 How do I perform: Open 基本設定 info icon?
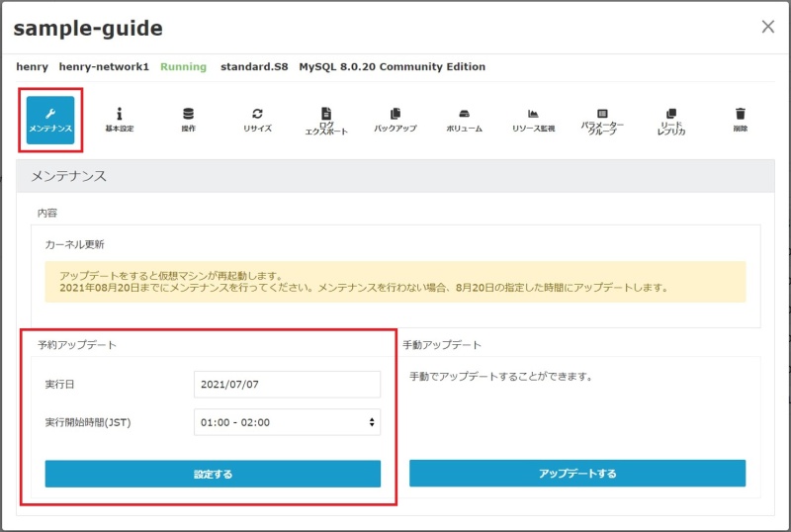pos(120,120)
